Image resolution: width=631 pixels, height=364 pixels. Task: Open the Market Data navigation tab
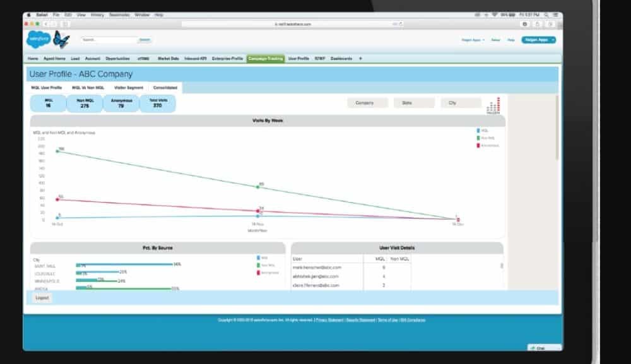[168, 58]
